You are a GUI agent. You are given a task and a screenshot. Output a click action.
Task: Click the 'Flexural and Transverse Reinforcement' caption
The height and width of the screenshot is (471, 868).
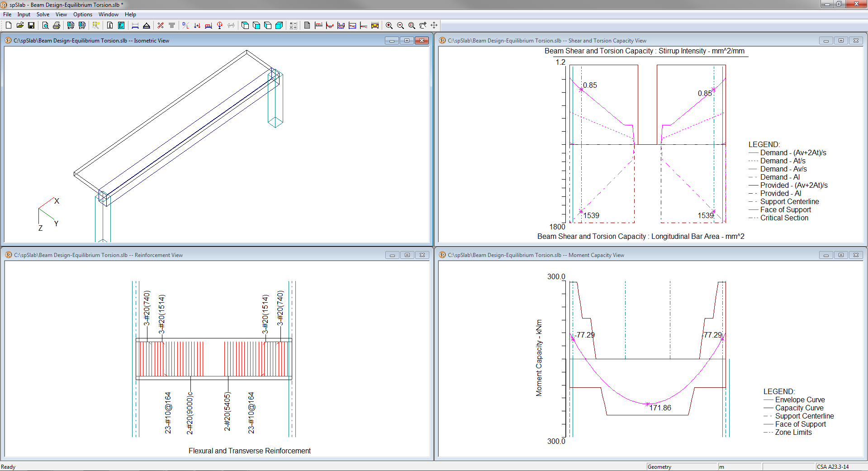[250, 451]
